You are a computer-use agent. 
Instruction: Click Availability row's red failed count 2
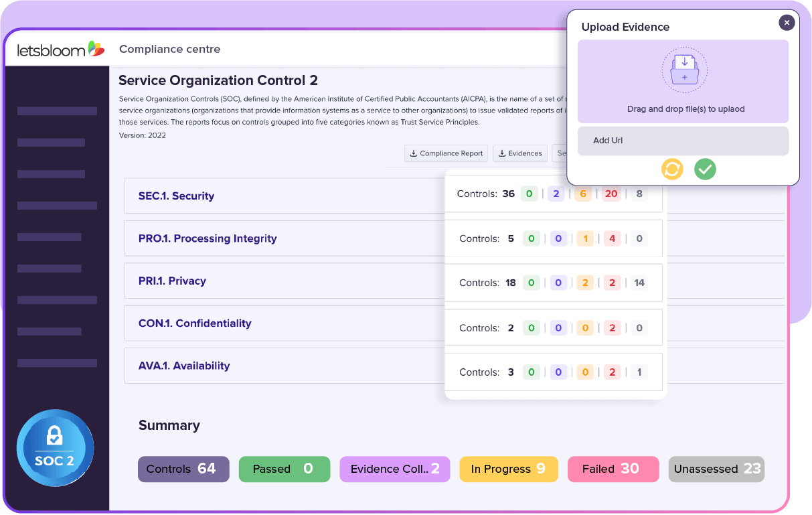coord(612,372)
